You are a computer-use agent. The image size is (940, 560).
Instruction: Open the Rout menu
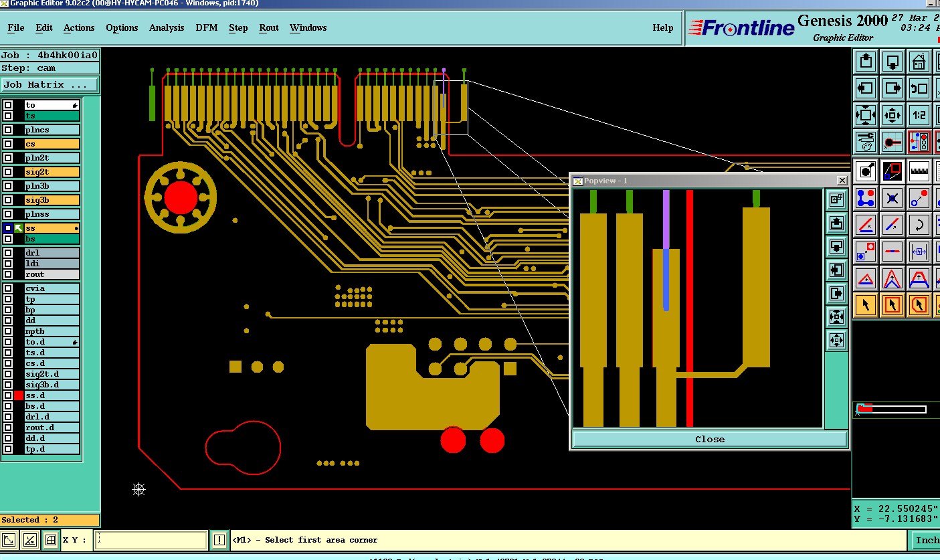tap(269, 27)
